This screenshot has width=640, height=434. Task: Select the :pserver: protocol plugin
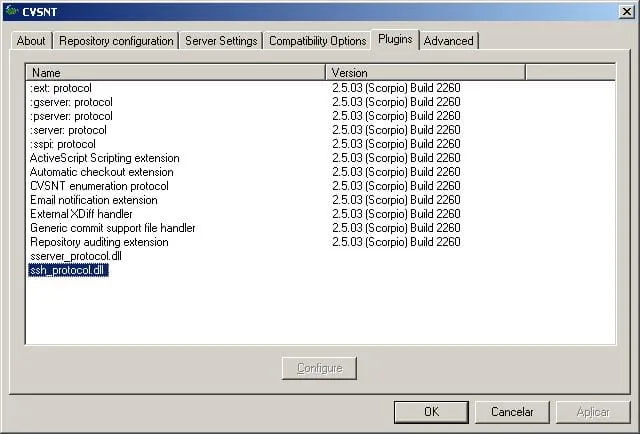(71, 116)
